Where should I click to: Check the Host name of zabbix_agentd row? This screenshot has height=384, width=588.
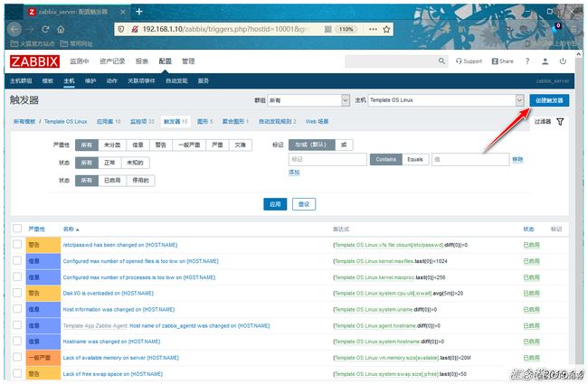[17, 325]
